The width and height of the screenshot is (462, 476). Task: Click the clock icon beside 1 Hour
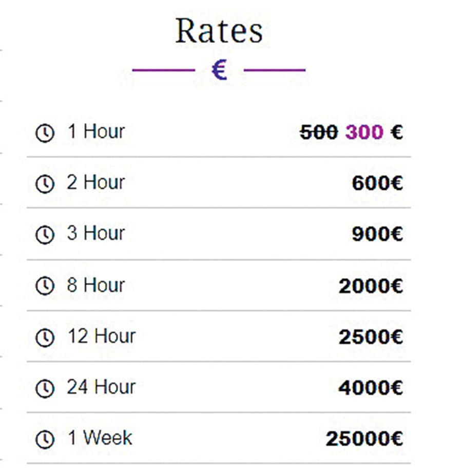45,133
